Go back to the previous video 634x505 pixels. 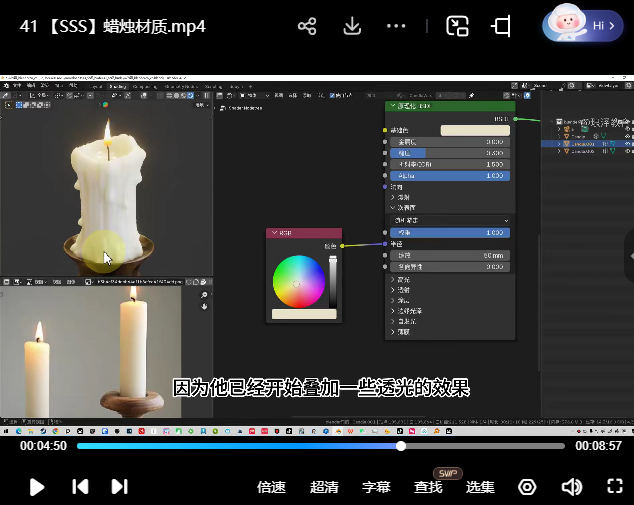pos(80,487)
